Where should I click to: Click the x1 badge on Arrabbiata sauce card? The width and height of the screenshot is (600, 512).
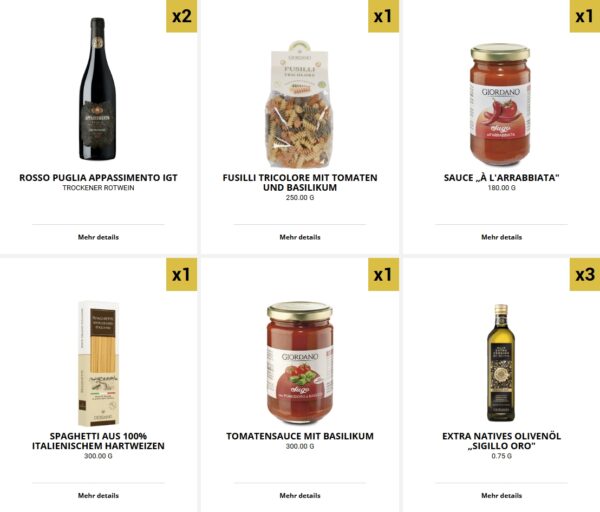(x=585, y=16)
